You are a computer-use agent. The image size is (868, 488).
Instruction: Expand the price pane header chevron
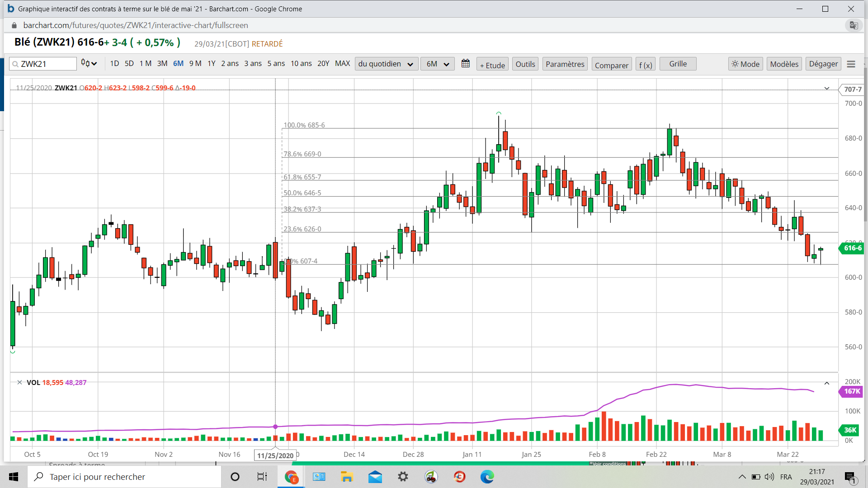coord(826,88)
